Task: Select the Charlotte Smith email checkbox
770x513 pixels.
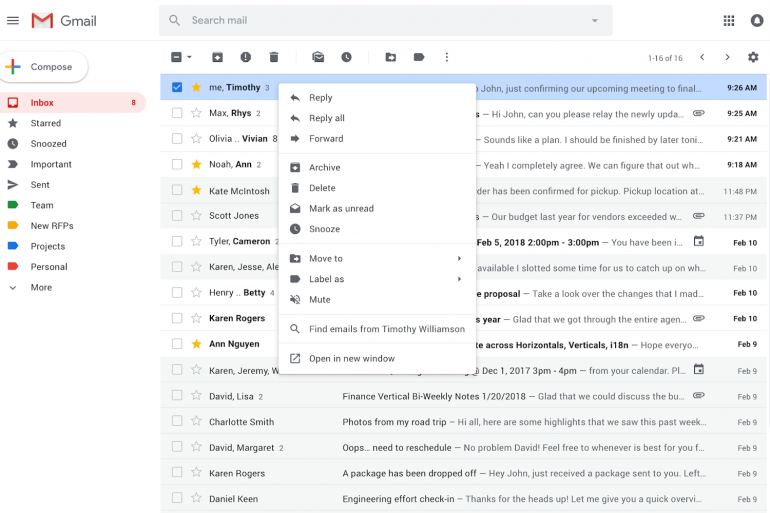Action: (177, 422)
